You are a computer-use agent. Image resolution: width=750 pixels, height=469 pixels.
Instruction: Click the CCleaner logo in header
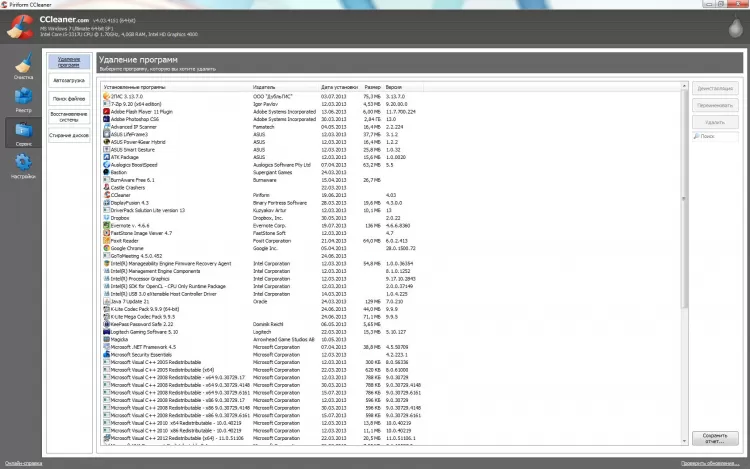pyautogui.click(x=20, y=27)
